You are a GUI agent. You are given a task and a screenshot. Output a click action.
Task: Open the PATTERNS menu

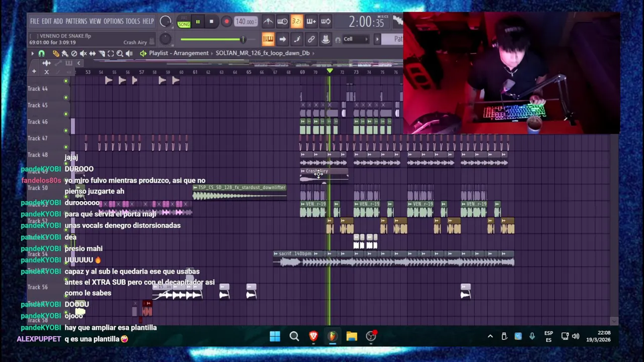click(x=76, y=22)
